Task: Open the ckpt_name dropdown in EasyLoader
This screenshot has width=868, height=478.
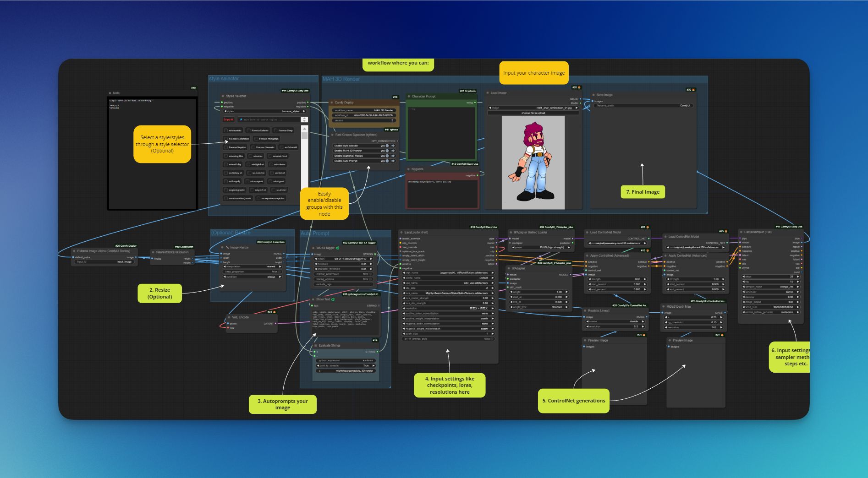Action: pos(448,273)
